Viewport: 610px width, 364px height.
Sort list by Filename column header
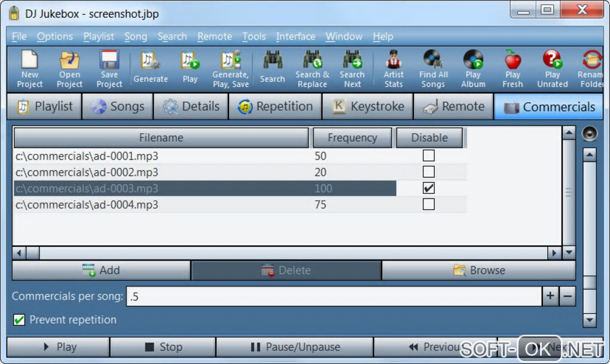click(161, 137)
